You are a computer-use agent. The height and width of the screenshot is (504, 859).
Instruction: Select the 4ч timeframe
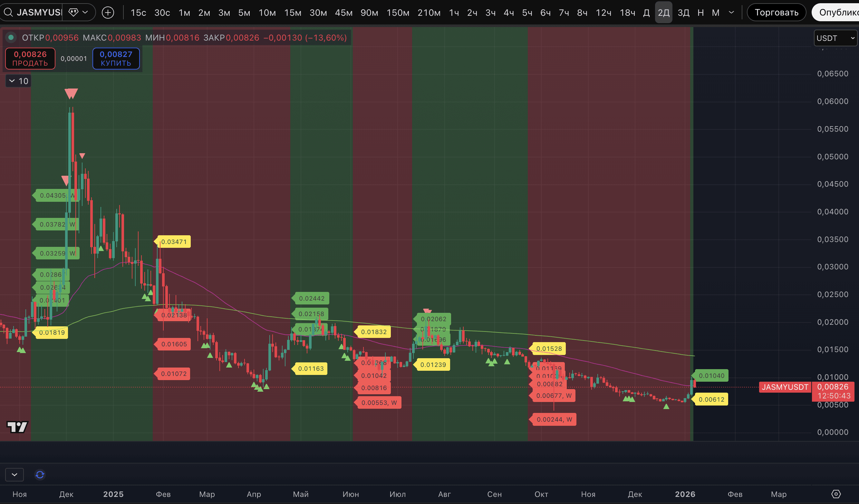508,13
